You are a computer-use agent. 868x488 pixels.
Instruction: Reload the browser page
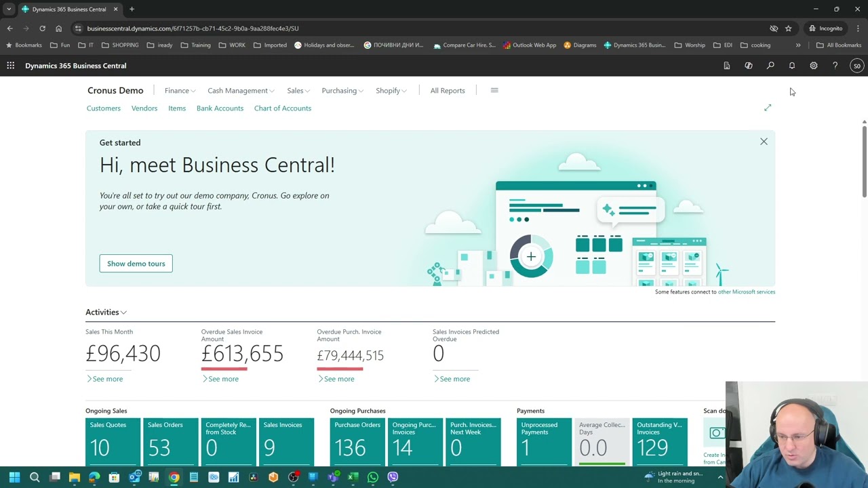(x=42, y=28)
